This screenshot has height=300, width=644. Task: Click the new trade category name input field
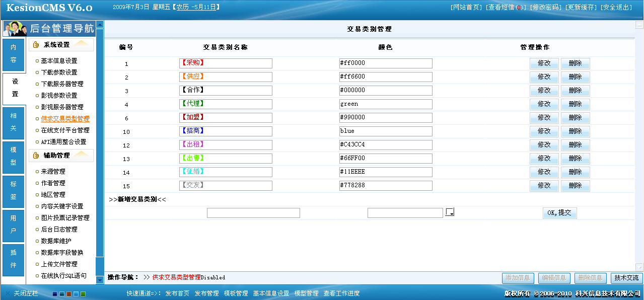tap(253, 212)
